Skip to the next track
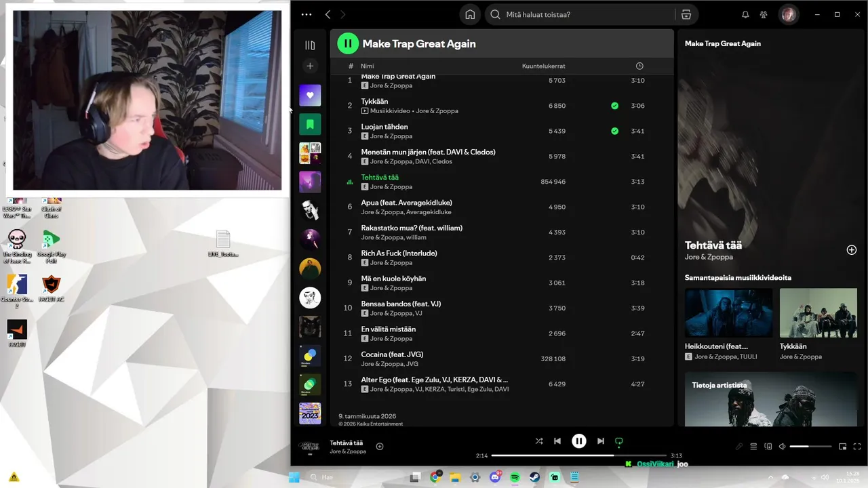This screenshot has width=868, height=488. (x=600, y=441)
